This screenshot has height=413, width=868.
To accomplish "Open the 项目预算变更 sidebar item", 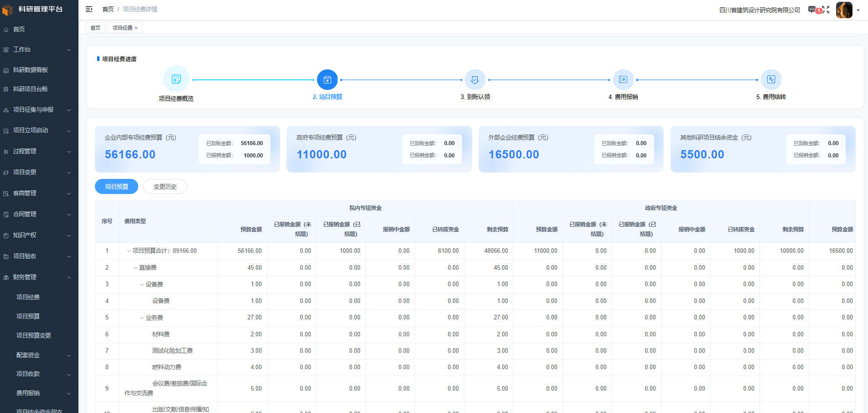I will click(x=34, y=335).
